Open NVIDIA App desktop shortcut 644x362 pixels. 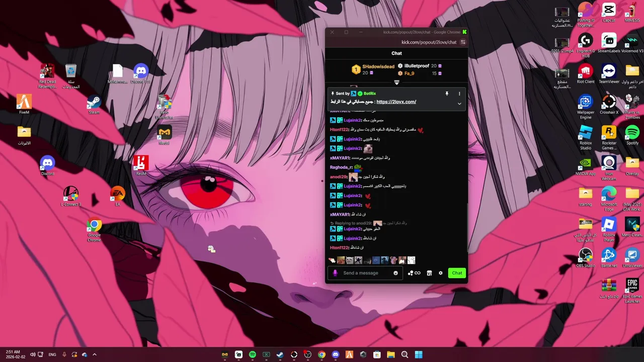point(586,166)
